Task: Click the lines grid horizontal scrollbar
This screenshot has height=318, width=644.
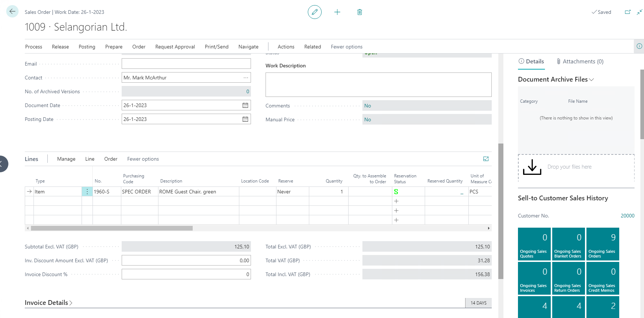Action: coord(111,228)
